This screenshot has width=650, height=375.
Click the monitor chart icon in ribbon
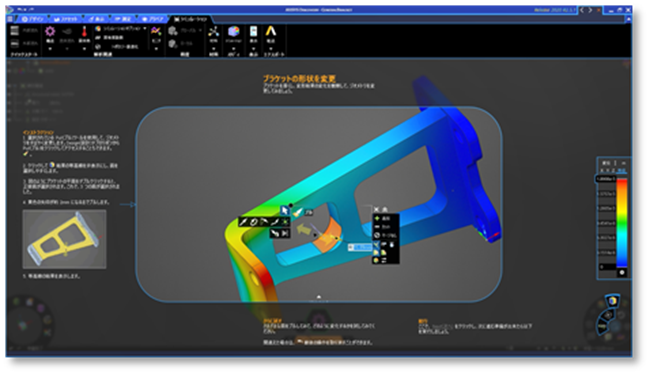(x=156, y=31)
